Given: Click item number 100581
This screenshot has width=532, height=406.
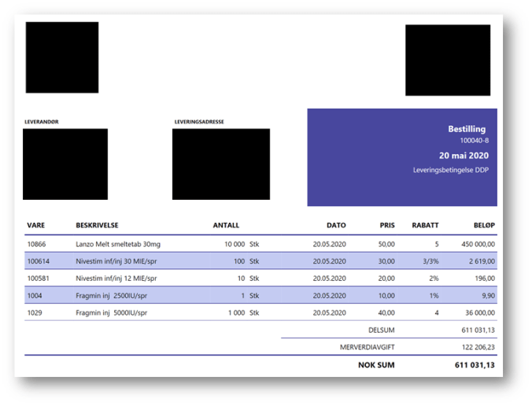Looking at the screenshot, I should pos(39,279).
